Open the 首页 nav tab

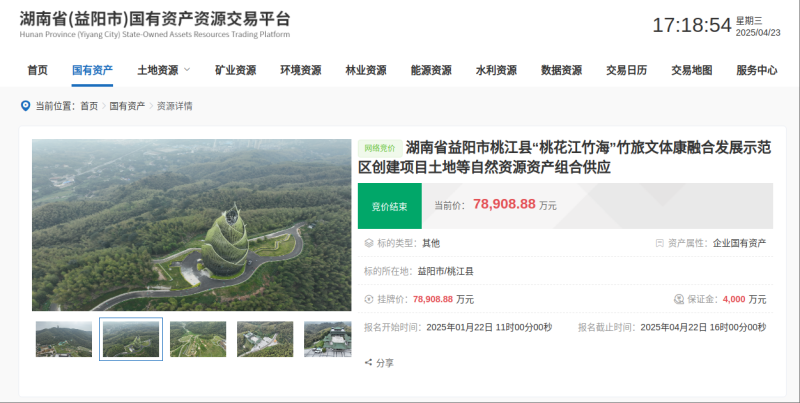tap(37, 70)
